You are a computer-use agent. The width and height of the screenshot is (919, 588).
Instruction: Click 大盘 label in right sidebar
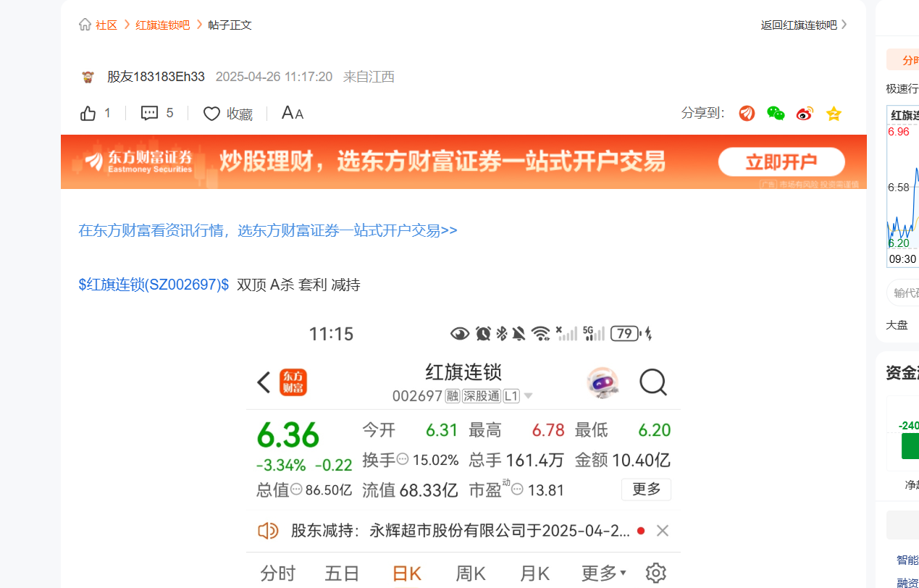897,324
